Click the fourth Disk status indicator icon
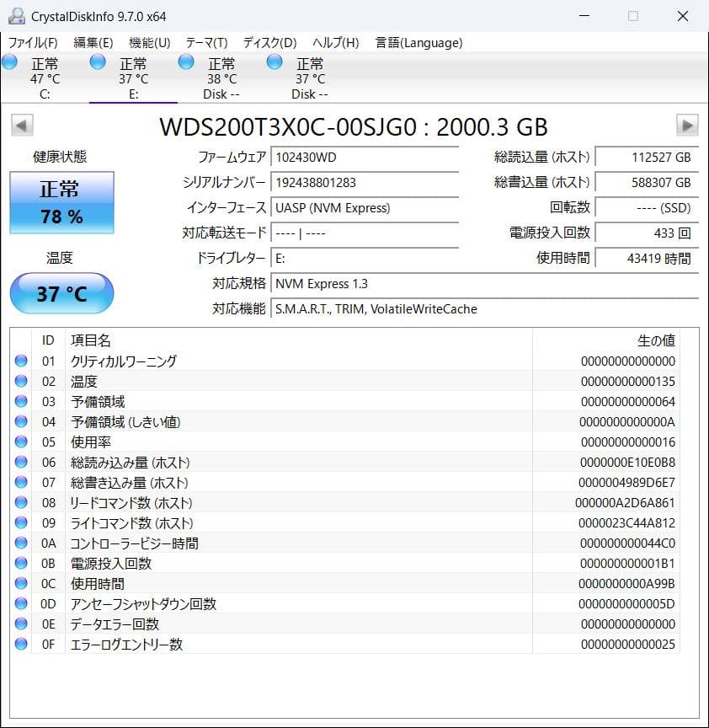The height and width of the screenshot is (728, 709). pyautogui.click(x=274, y=61)
